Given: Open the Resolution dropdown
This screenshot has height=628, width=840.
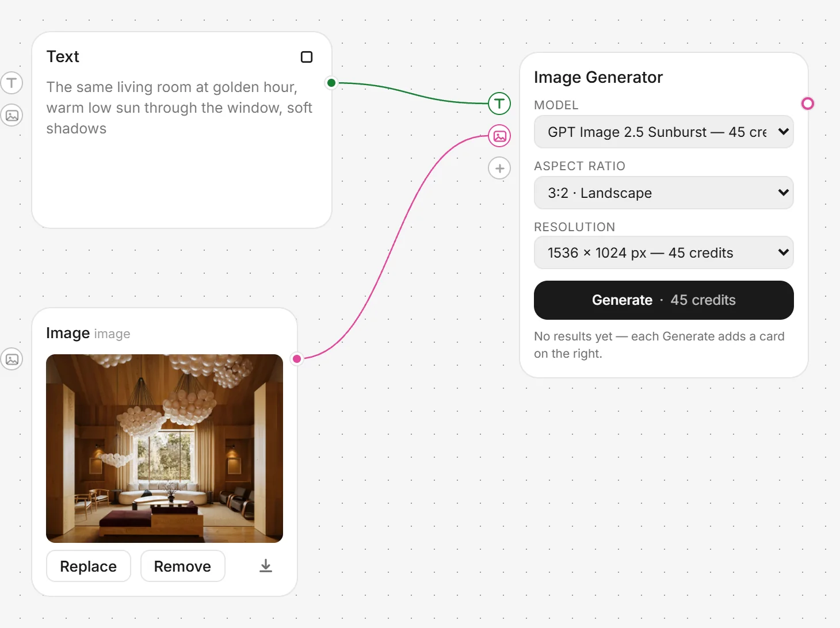Looking at the screenshot, I should (x=664, y=252).
